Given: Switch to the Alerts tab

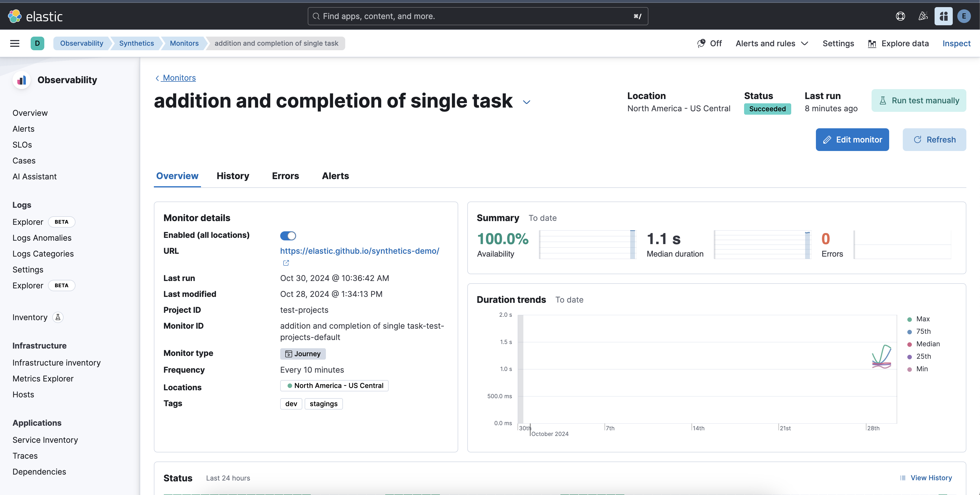Looking at the screenshot, I should pos(335,176).
